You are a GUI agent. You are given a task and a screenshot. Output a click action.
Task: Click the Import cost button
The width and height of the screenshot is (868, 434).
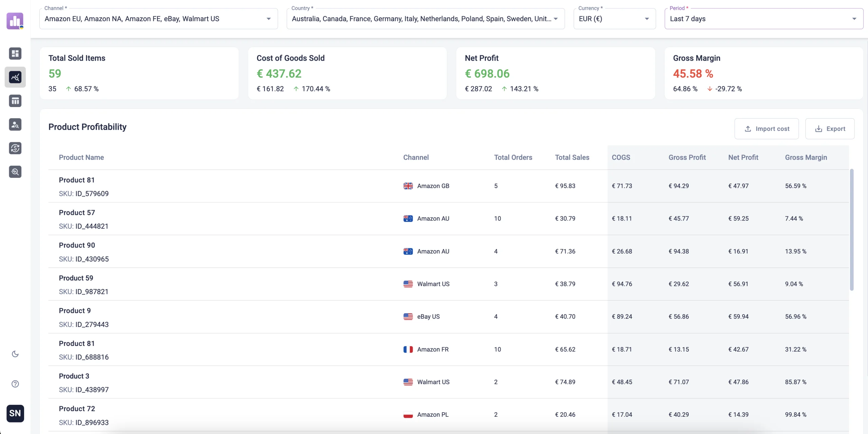tap(766, 129)
